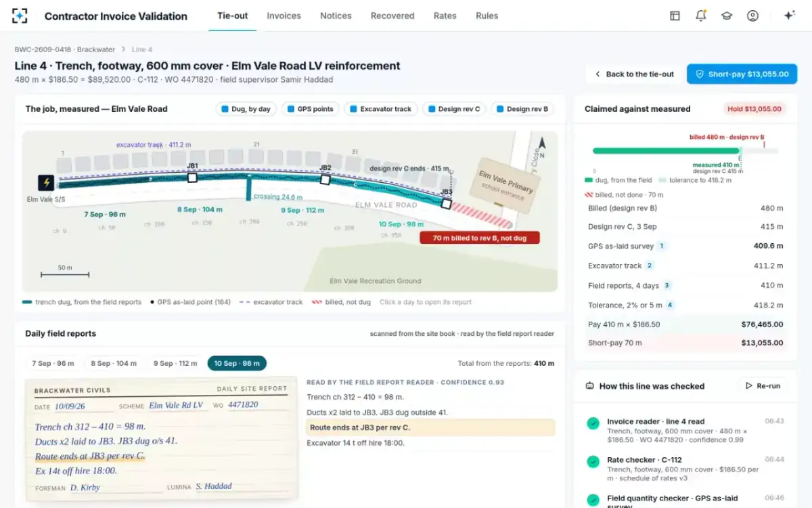812x508 pixels.
Task: Open footnote 3 for Field reports
Action: click(x=667, y=285)
